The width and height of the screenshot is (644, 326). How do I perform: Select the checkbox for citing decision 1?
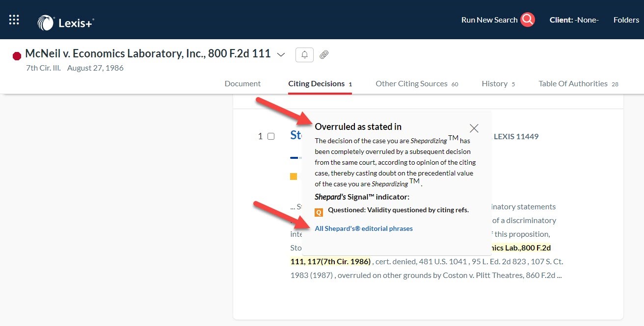pos(271,136)
